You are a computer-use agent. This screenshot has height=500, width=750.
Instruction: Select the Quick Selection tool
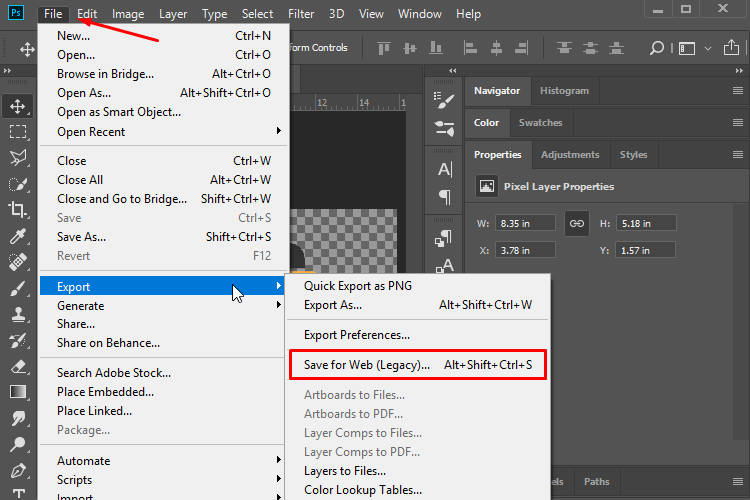[18, 184]
